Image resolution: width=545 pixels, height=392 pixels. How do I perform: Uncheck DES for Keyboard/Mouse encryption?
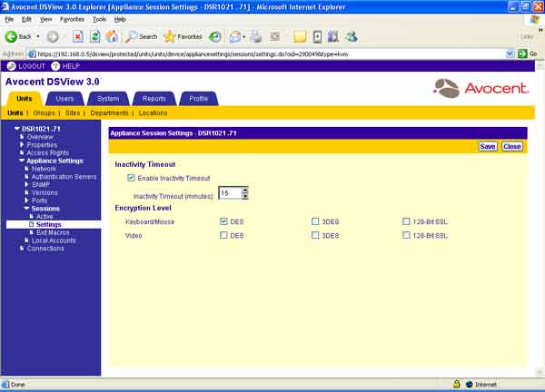click(223, 220)
